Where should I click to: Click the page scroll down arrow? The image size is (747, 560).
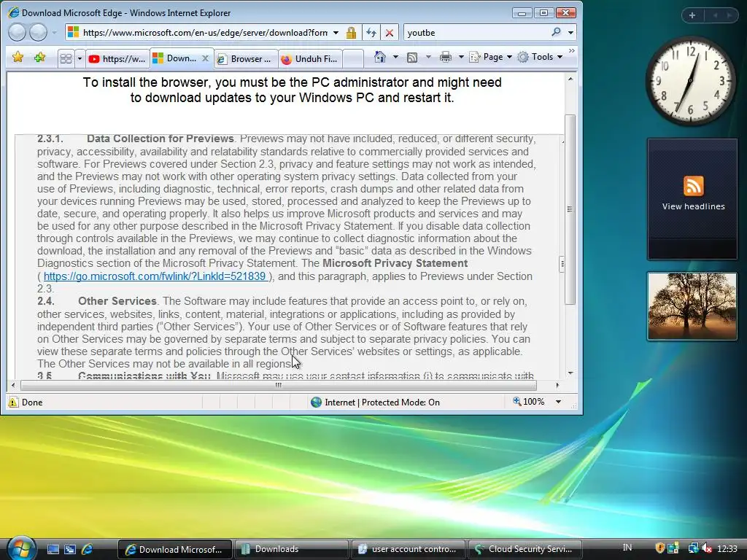click(x=570, y=373)
